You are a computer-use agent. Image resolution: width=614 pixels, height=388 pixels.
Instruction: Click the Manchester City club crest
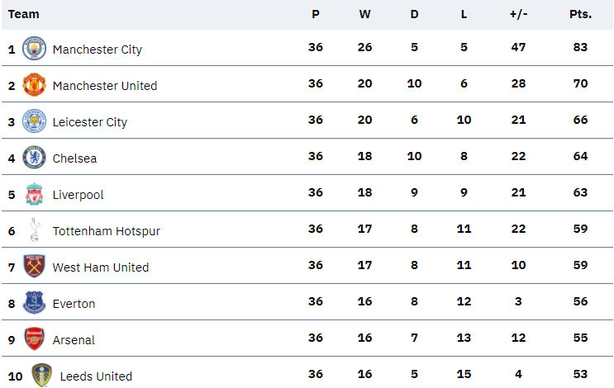[x=34, y=48]
